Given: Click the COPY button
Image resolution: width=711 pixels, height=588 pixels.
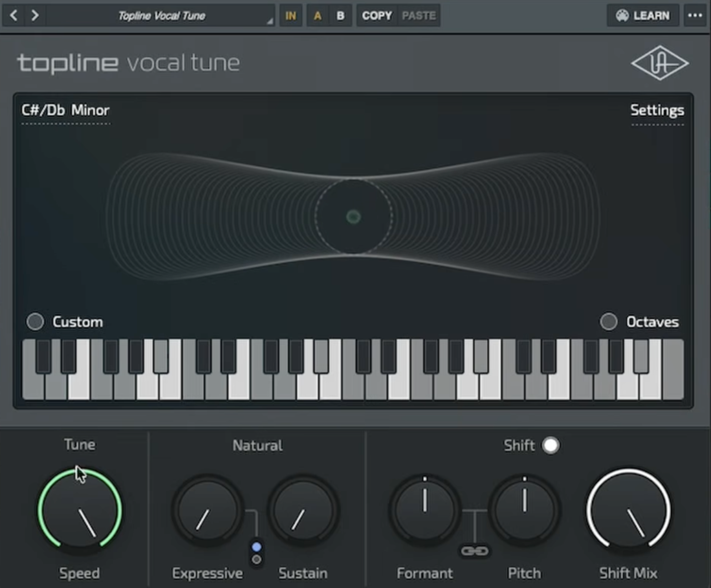Looking at the screenshot, I should tap(377, 16).
